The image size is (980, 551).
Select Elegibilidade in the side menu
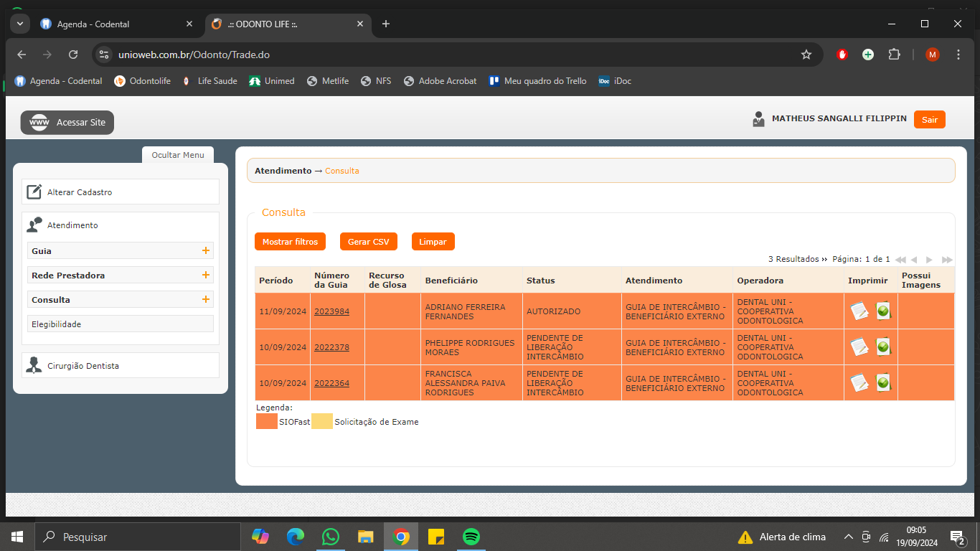pos(57,324)
